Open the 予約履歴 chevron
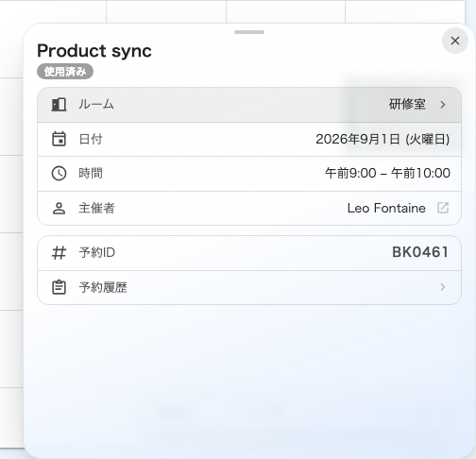Image resolution: width=476 pixels, height=459 pixels. (x=443, y=287)
